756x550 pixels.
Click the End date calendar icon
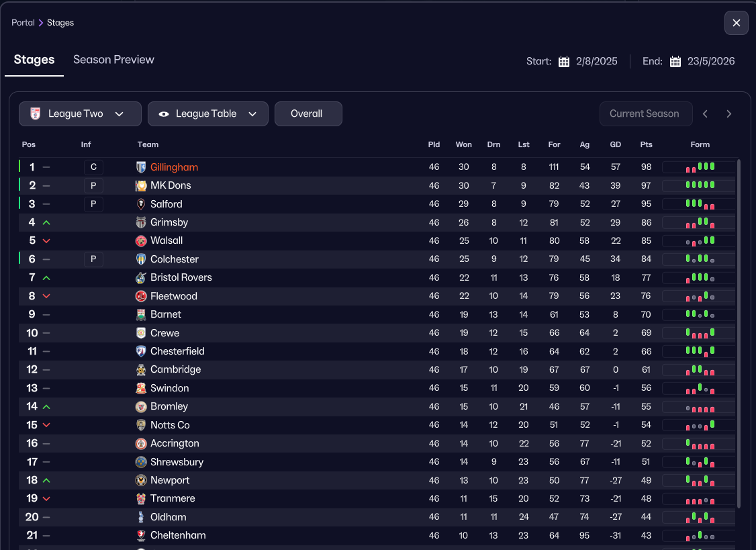[x=675, y=61]
